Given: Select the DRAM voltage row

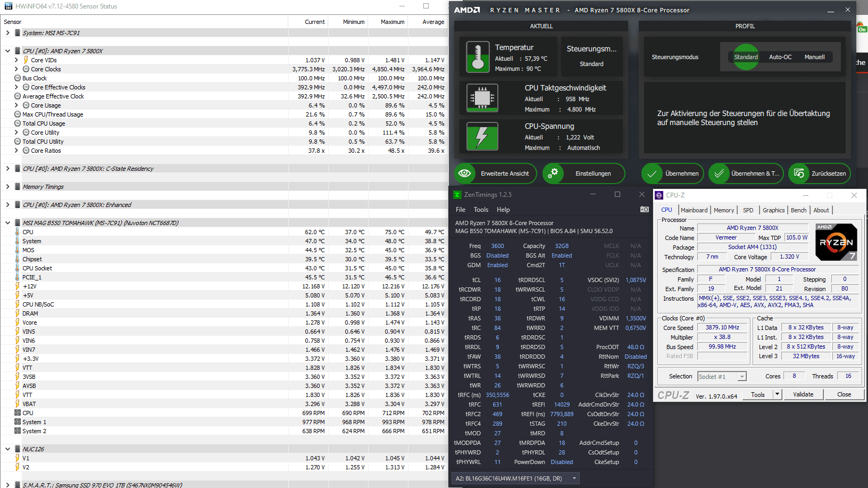Looking at the screenshot, I should click(x=224, y=313).
